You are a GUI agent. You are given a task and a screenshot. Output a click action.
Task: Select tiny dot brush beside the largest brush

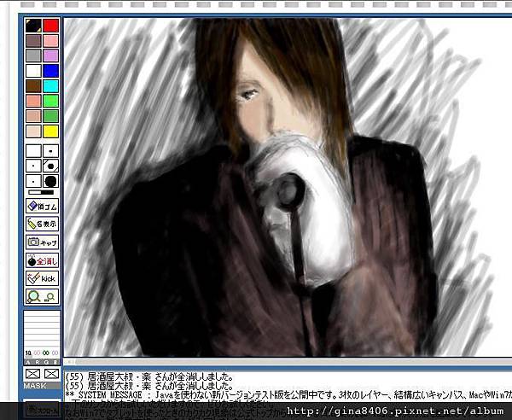click(33, 181)
